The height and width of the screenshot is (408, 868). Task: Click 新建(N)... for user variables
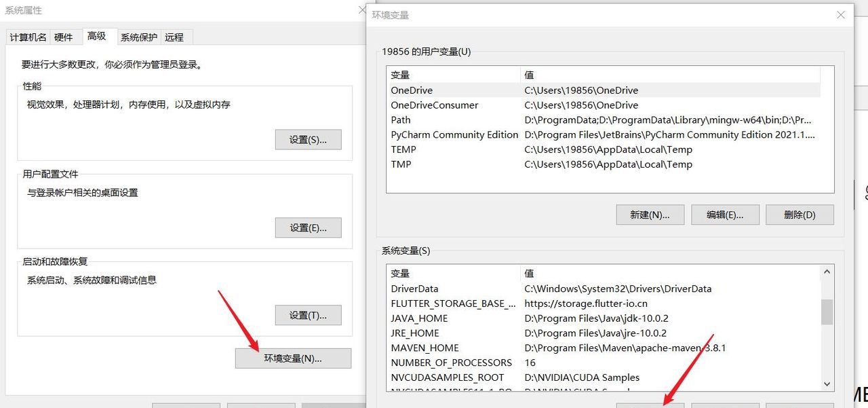coord(650,215)
